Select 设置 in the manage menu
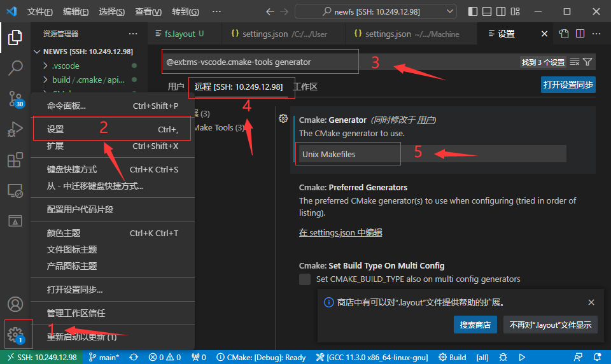The height and width of the screenshot is (364, 611). tap(55, 129)
